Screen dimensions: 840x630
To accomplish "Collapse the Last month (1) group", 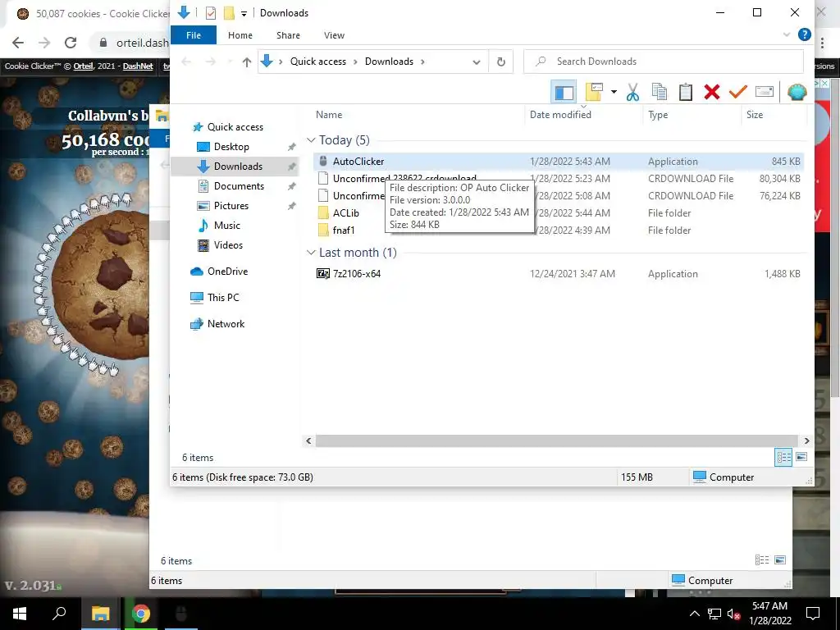I will [311, 253].
